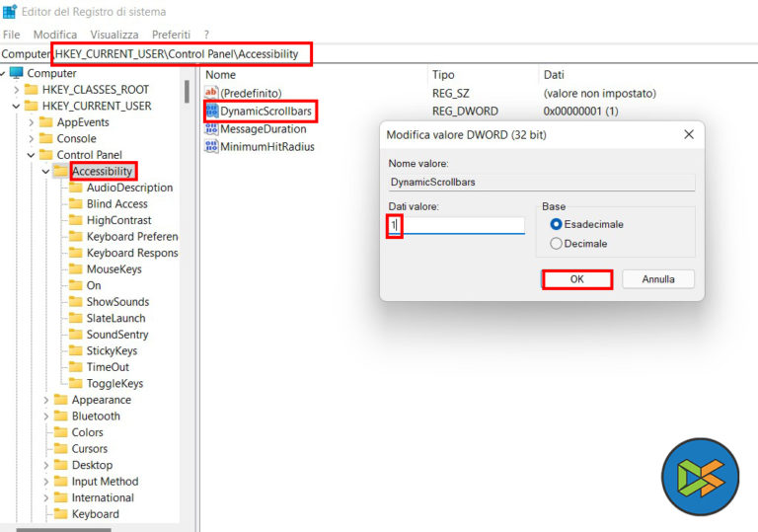This screenshot has height=532, width=758.
Task: Collapse the Computer root node
Action: (2, 73)
